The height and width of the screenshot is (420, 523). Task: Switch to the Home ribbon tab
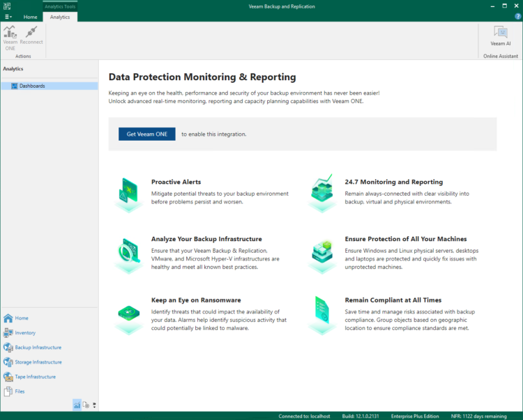pyautogui.click(x=31, y=17)
